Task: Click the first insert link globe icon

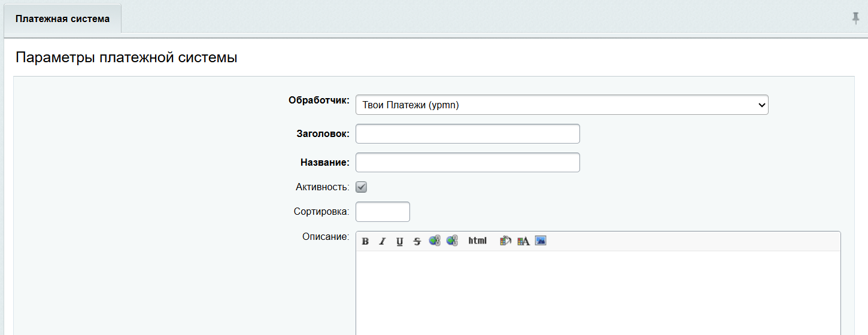Action: [435, 240]
